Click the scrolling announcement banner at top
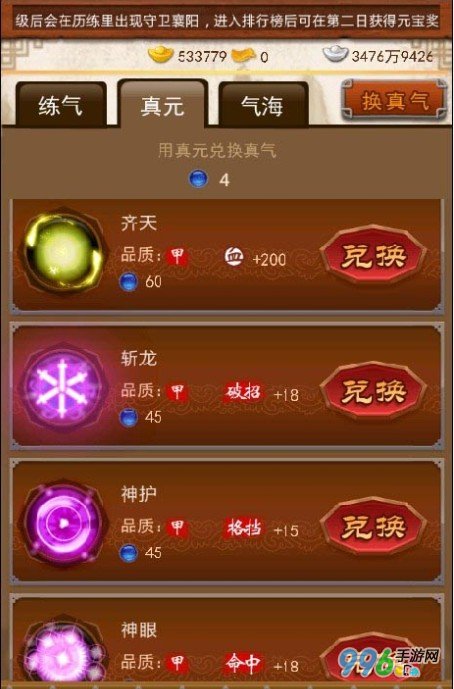The height and width of the screenshot is (689, 454). [x=227, y=21]
